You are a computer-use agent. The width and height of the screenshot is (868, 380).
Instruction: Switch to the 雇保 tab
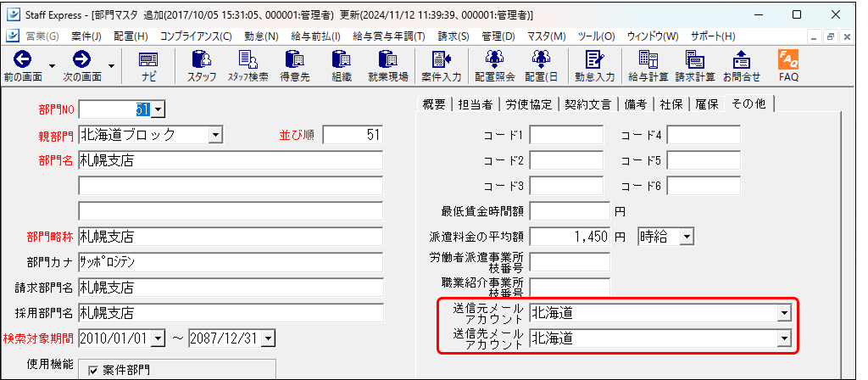click(706, 104)
